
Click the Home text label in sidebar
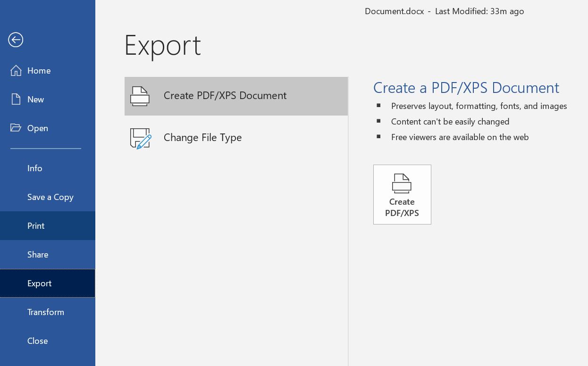click(x=39, y=71)
